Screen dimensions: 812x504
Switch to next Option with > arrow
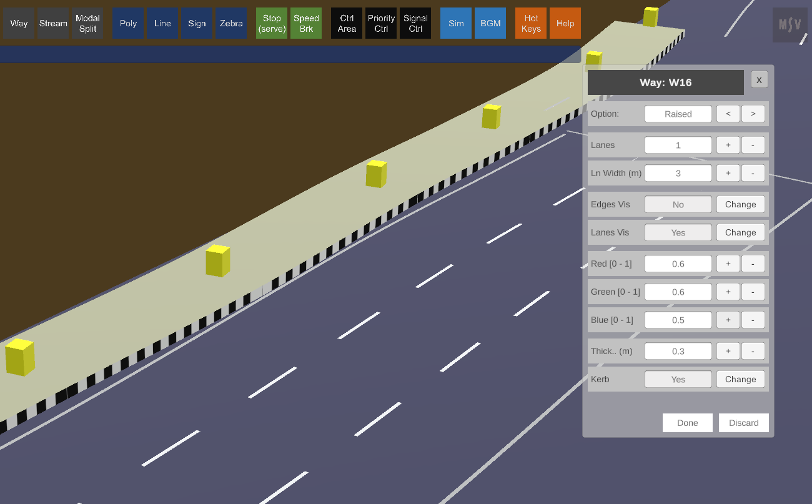pyautogui.click(x=753, y=114)
